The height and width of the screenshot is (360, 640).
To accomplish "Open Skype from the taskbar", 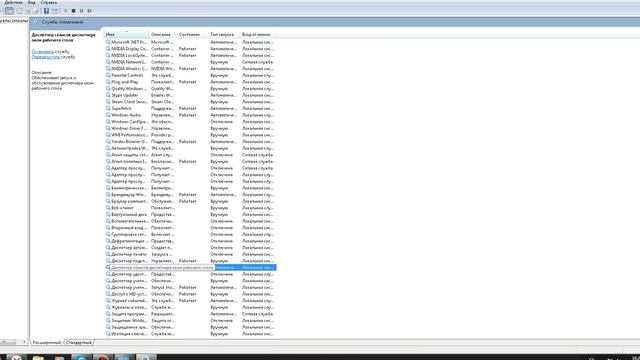I will coord(81,357).
